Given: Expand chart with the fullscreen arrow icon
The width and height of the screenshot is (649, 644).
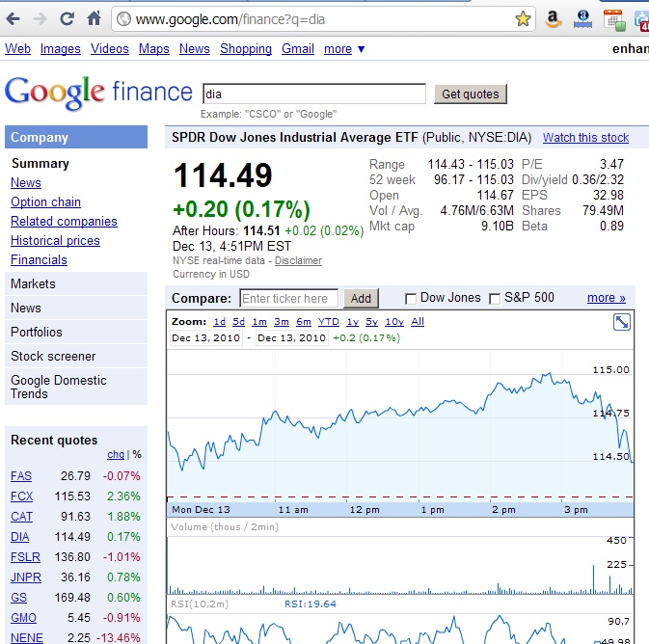Looking at the screenshot, I should point(621,322).
